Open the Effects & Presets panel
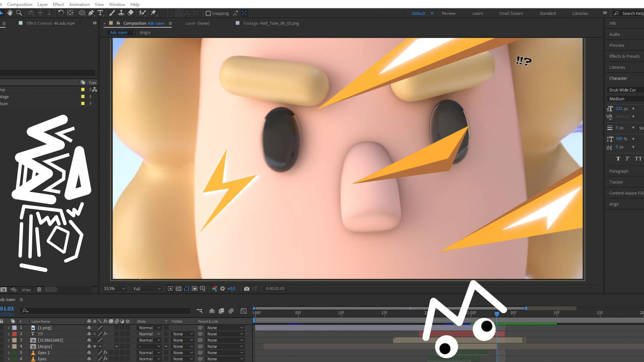 click(624, 56)
